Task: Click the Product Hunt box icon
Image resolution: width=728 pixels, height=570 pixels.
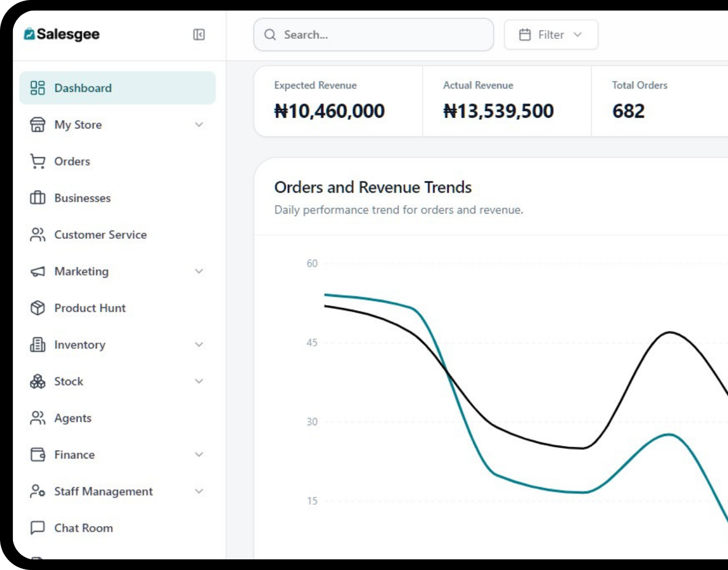Action: (38, 308)
